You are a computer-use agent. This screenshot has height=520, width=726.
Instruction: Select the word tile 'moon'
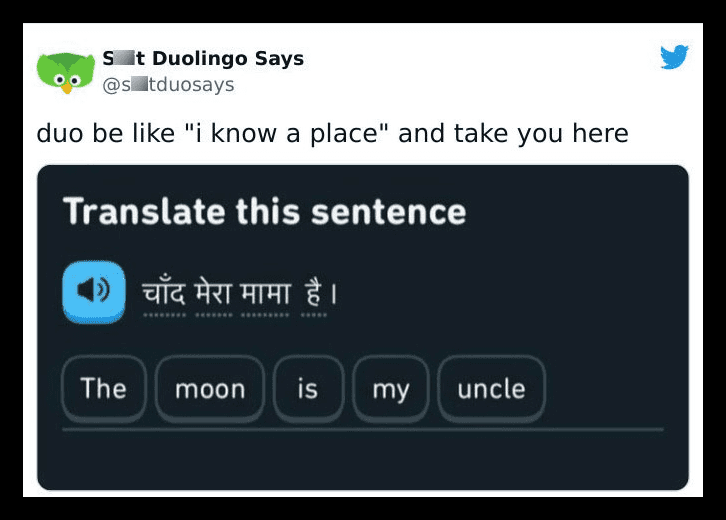pos(210,388)
